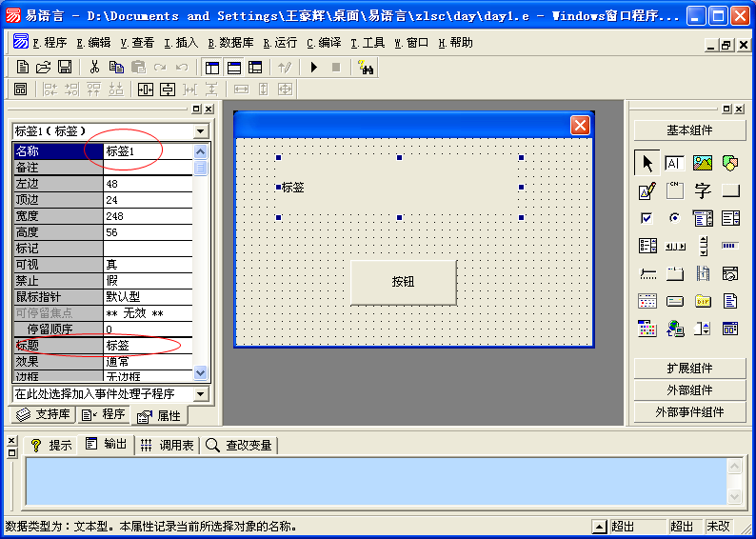Open the component selector dropdown '标签1（标签）'
The height and width of the screenshot is (539, 756).
(200, 130)
